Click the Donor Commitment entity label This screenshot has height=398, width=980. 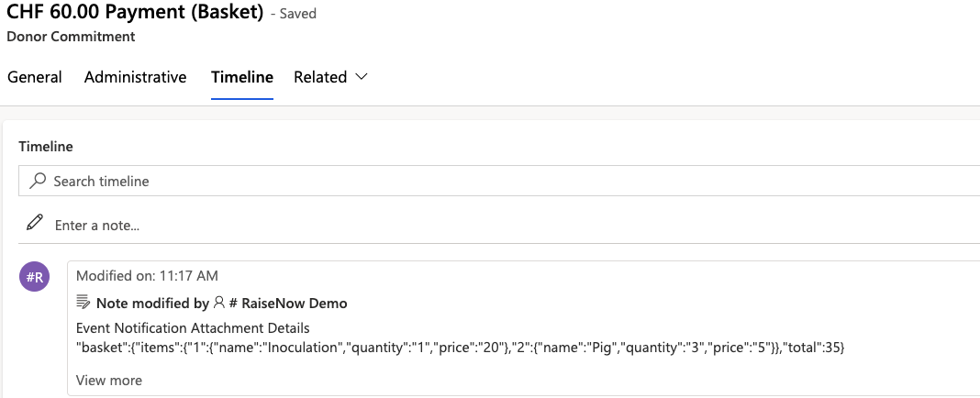click(x=71, y=37)
